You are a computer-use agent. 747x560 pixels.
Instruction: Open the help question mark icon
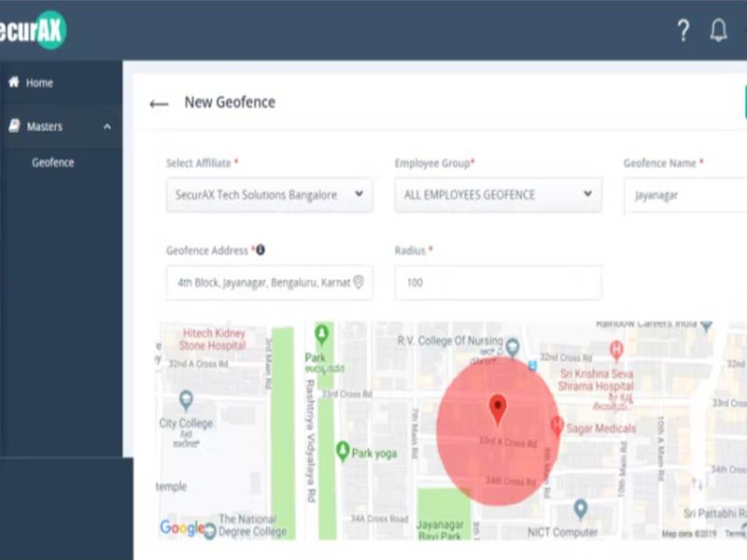(684, 31)
